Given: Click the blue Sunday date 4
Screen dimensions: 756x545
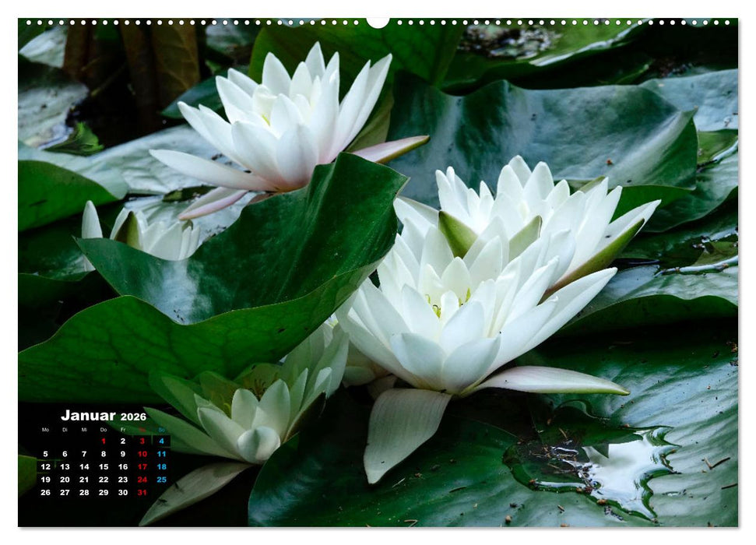Looking at the screenshot, I should pos(161,441).
